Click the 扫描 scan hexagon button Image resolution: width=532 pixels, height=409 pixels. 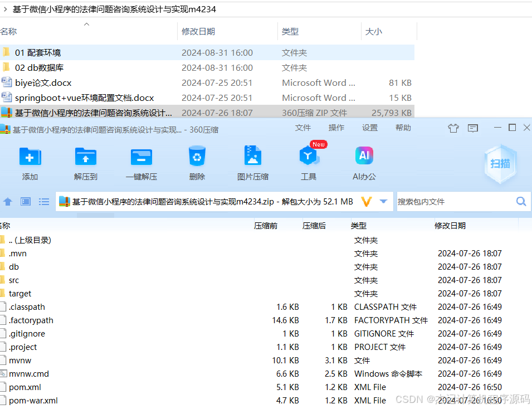click(x=500, y=164)
